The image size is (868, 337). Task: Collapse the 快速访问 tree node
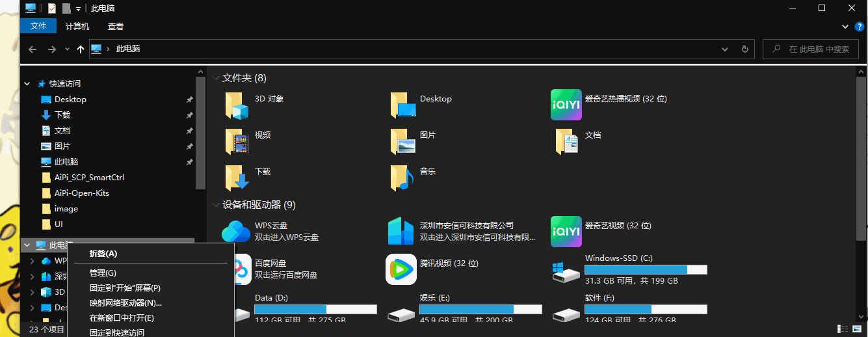(27, 84)
